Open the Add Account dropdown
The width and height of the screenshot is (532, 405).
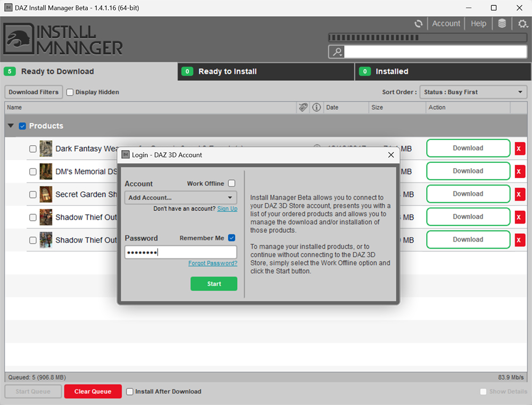click(x=180, y=197)
